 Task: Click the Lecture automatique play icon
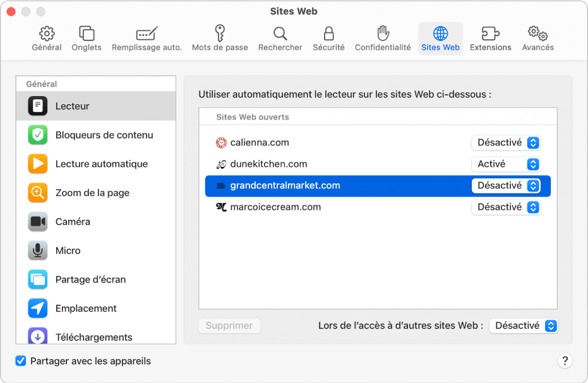(38, 164)
